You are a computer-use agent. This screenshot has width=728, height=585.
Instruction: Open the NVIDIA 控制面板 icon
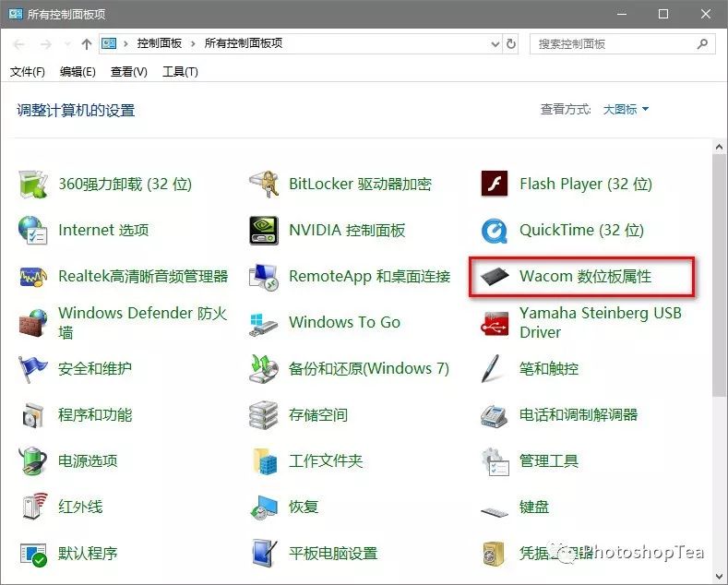coord(264,231)
